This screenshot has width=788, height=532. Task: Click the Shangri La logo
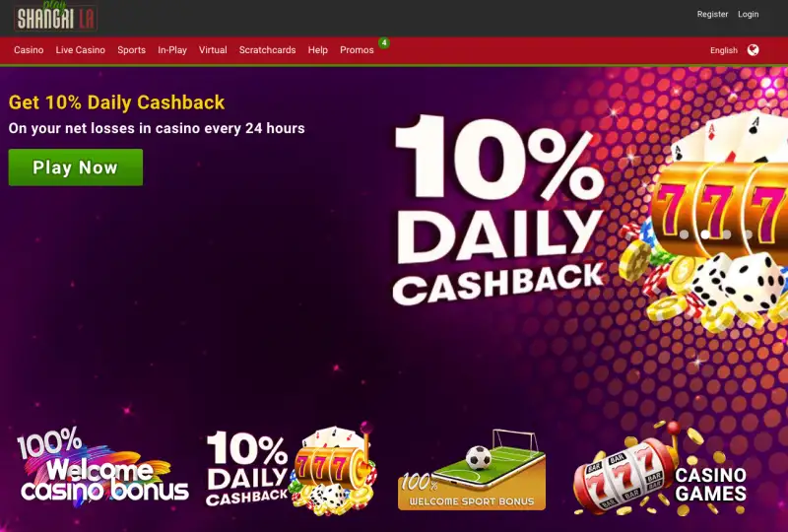click(55, 16)
